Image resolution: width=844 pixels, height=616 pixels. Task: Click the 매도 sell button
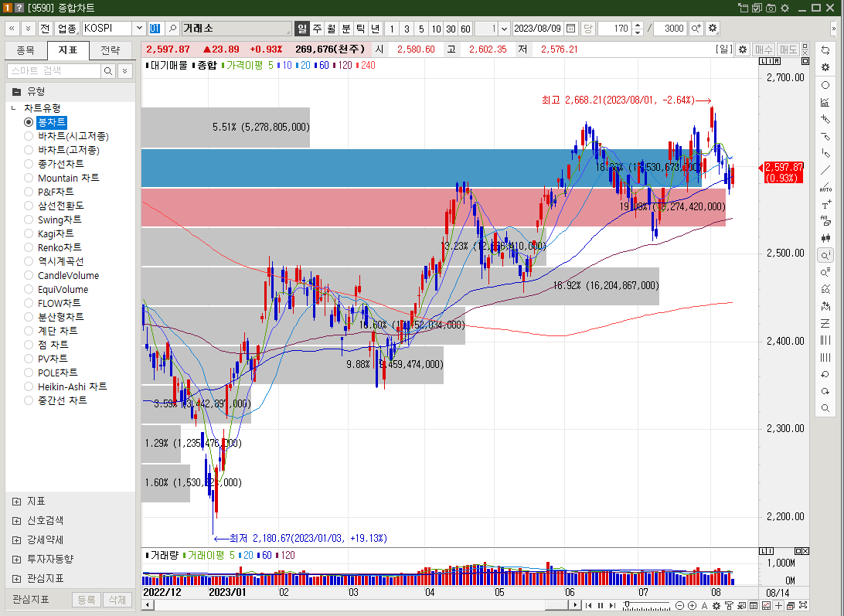pyautogui.click(x=788, y=49)
